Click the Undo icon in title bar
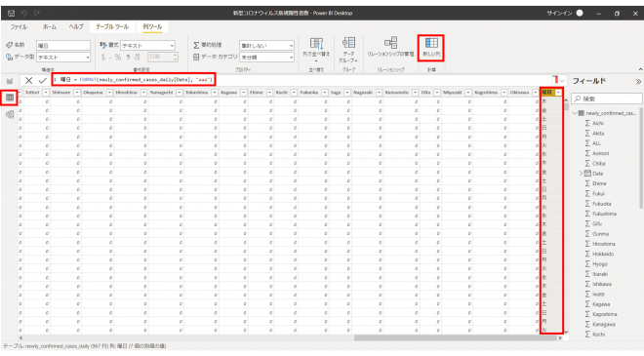 (x=23, y=13)
